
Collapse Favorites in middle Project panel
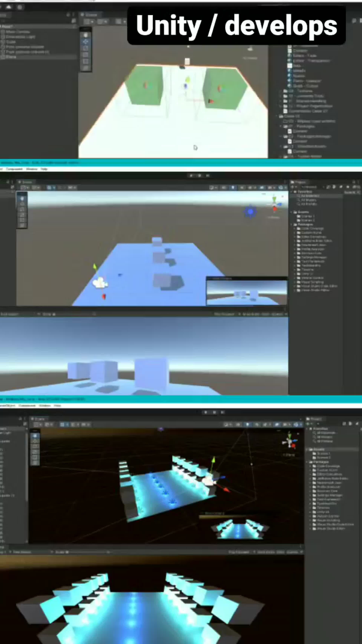[x=291, y=192]
